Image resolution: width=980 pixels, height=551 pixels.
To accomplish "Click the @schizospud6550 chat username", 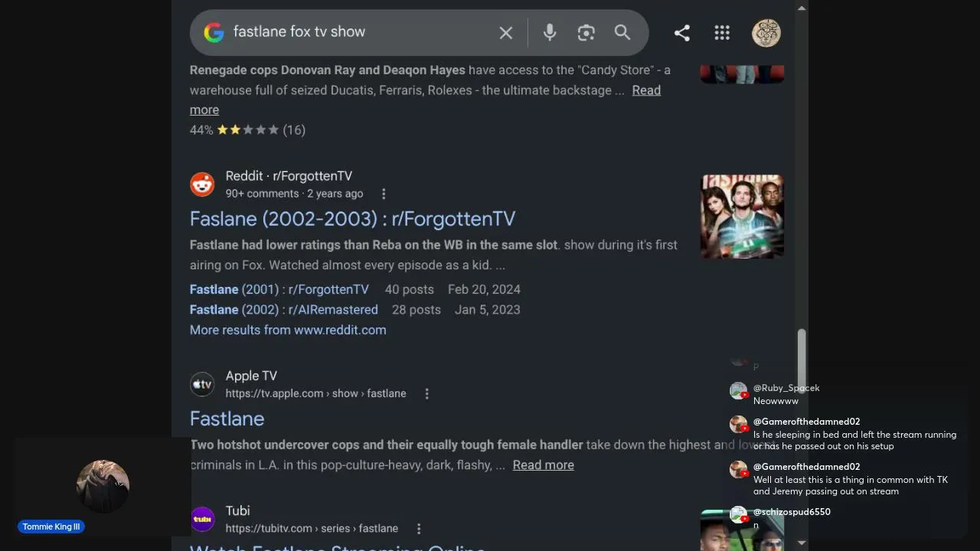I will 792,512.
